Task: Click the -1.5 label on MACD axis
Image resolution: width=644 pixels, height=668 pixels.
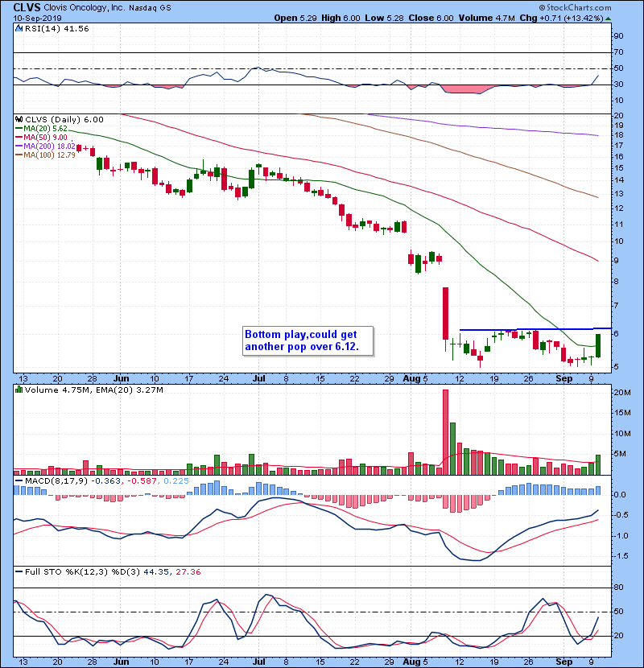Action: pyautogui.click(x=620, y=556)
